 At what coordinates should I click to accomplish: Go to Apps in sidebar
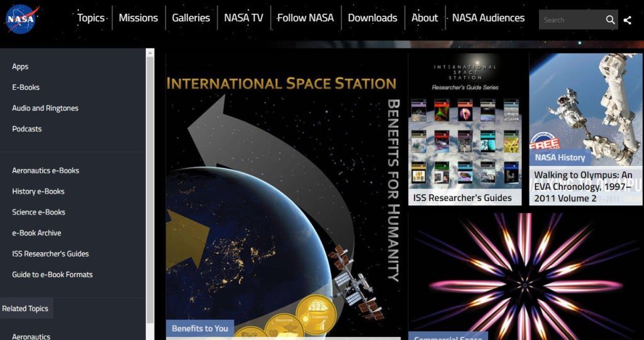[20, 67]
